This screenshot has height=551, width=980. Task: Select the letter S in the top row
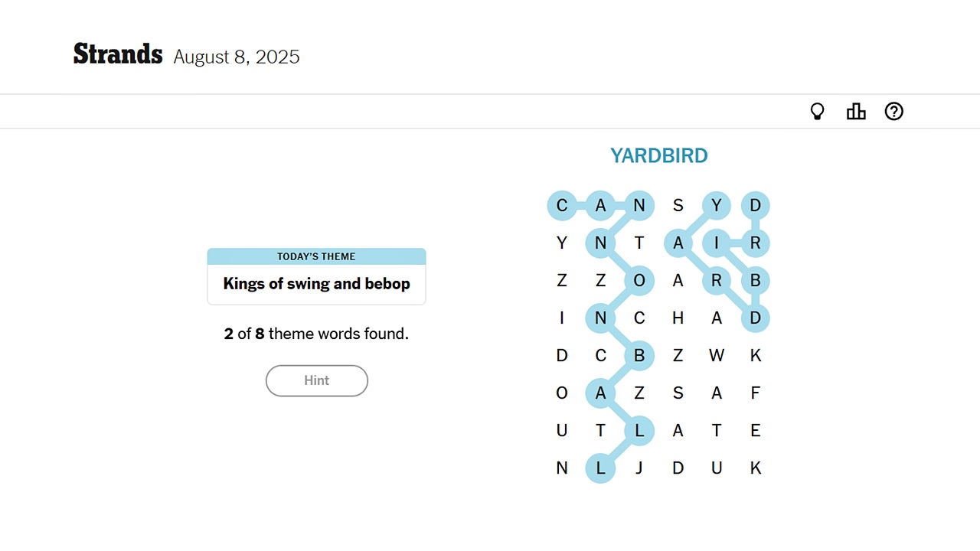pyautogui.click(x=678, y=205)
